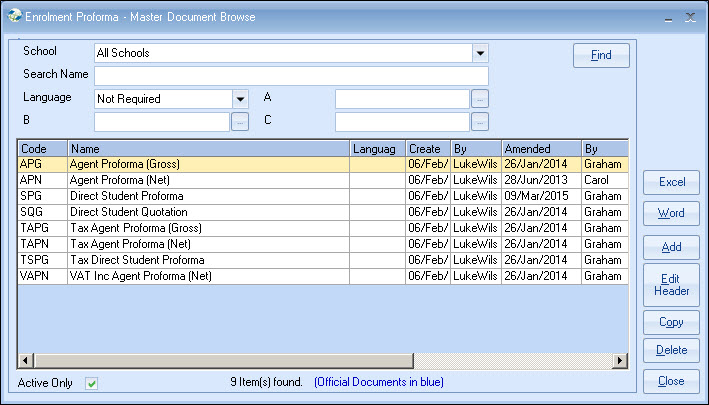Click the Edit Header button
The height and width of the screenshot is (405, 709).
[671, 284]
